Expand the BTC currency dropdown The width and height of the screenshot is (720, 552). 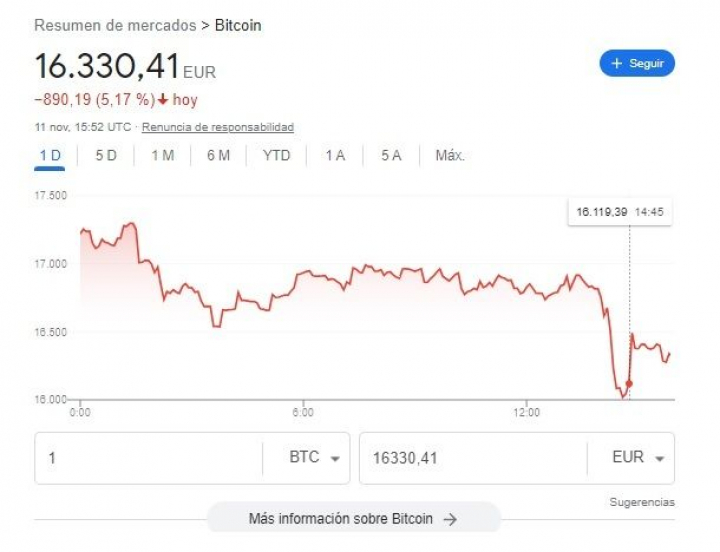[x=313, y=458]
